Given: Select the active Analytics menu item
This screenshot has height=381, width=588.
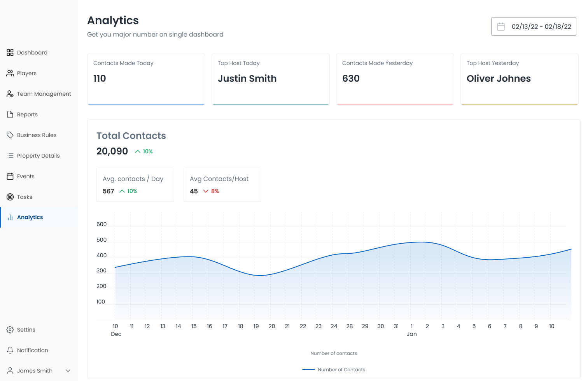Looking at the screenshot, I should point(39,217).
